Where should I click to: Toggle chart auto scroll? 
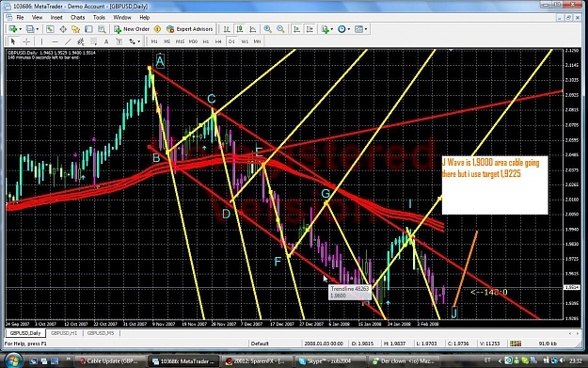(x=296, y=29)
